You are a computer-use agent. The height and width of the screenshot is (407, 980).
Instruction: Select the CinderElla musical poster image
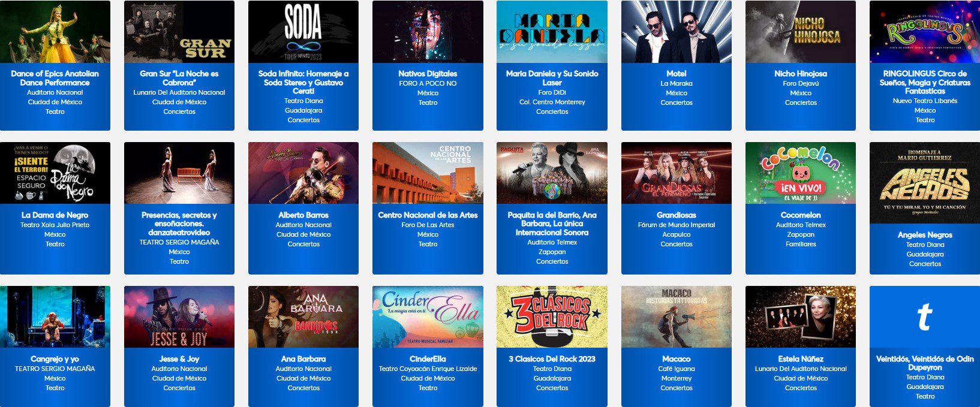click(428, 316)
